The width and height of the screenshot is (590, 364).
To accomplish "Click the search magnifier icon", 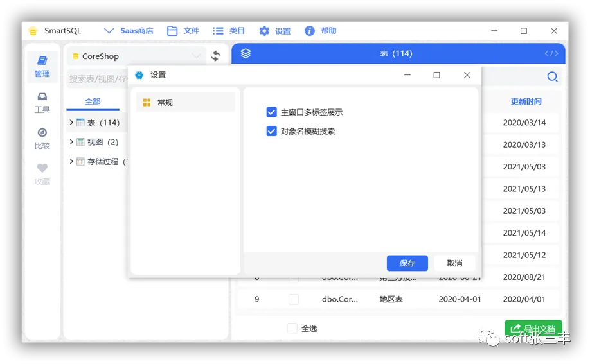I will tap(552, 76).
